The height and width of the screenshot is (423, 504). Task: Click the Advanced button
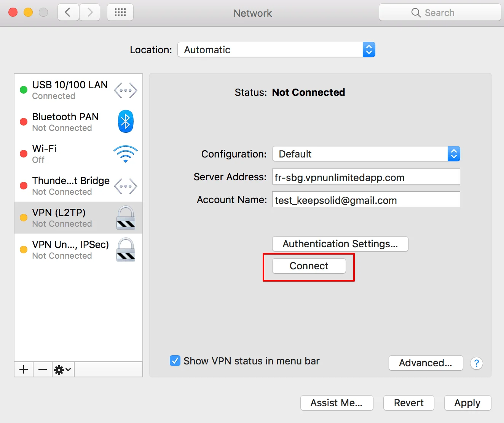click(x=425, y=363)
